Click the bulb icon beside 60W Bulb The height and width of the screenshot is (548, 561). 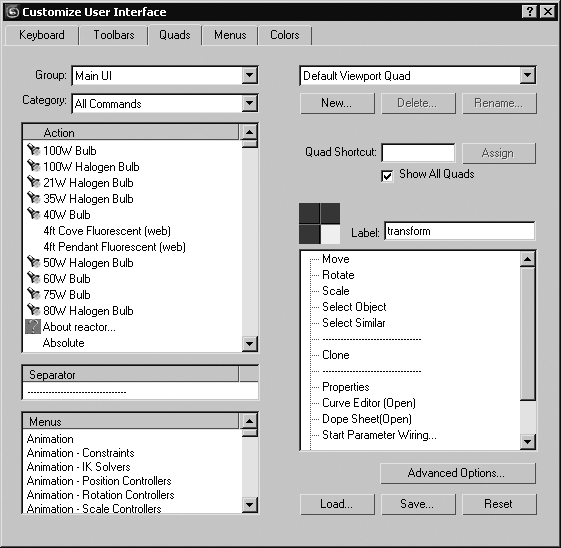(34, 278)
